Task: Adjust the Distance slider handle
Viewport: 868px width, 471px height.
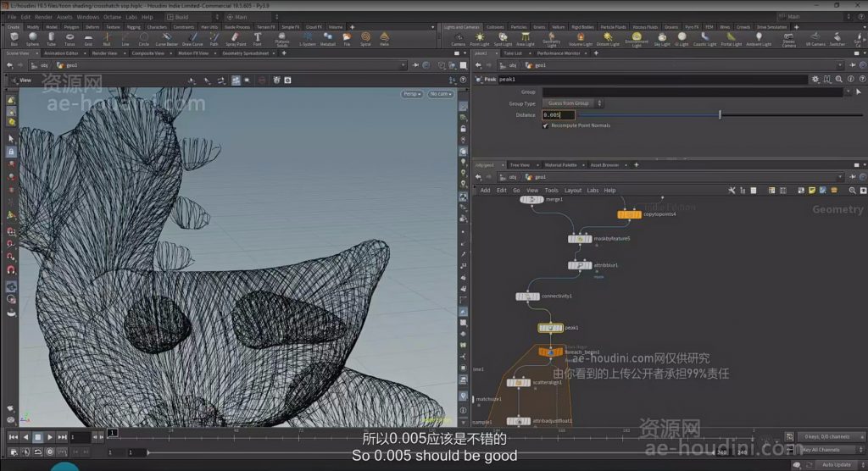Action: click(720, 114)
